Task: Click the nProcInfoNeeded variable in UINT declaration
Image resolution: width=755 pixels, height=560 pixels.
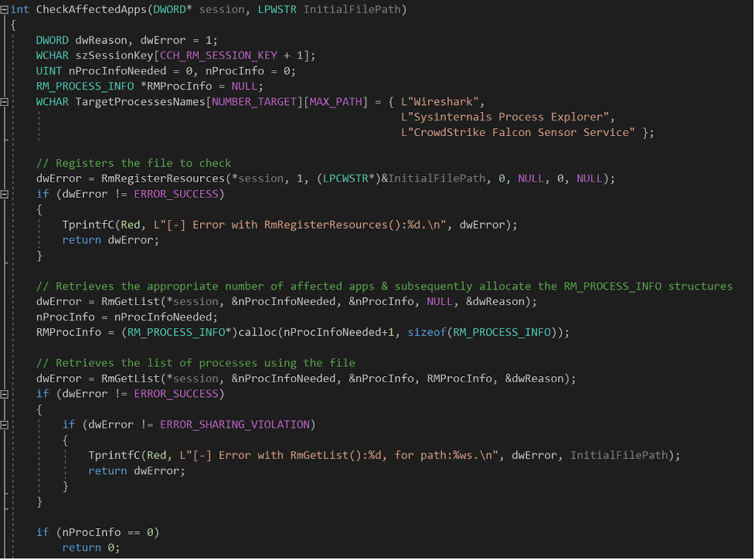Action: coord(117,71)
